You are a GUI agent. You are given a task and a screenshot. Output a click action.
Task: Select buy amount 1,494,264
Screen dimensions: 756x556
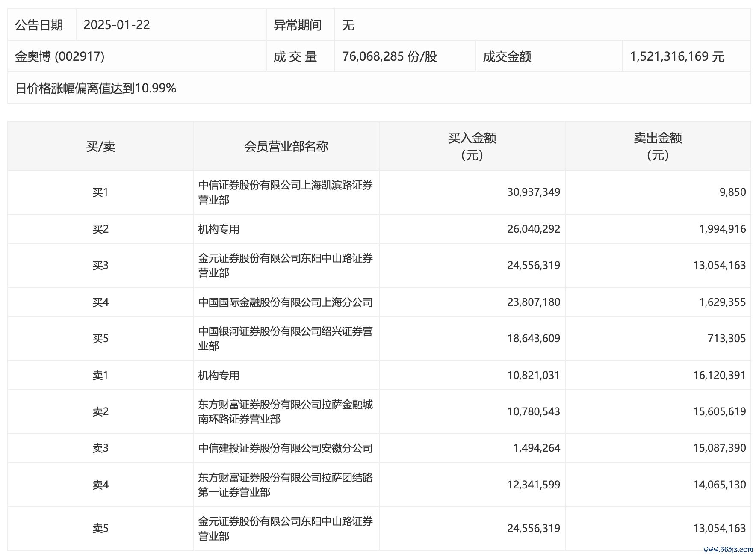(537, 448)
